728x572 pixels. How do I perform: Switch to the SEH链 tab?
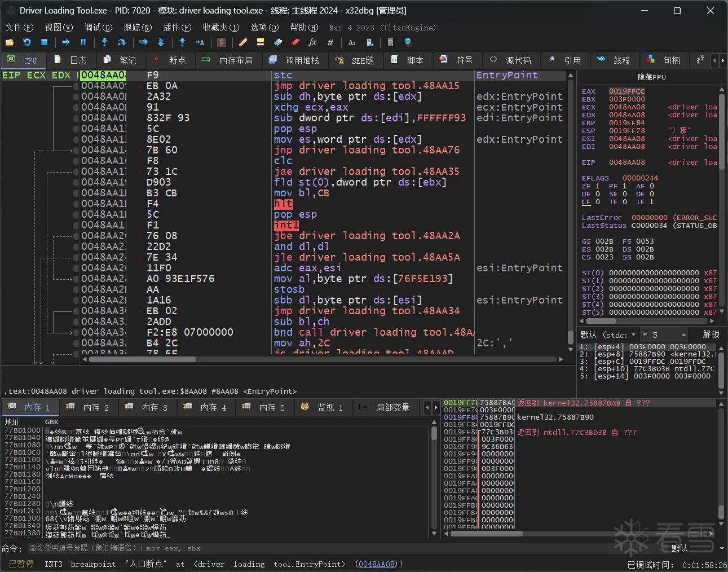[355, 60]
